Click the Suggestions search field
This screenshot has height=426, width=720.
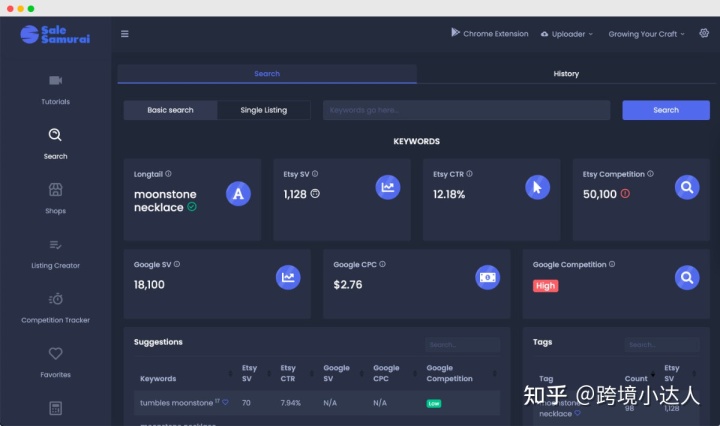462,344
